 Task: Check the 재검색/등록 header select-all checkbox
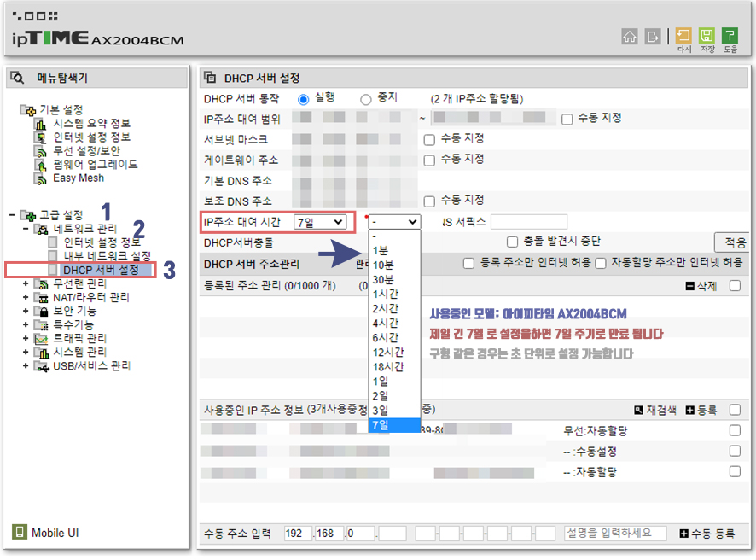[735, 410]
